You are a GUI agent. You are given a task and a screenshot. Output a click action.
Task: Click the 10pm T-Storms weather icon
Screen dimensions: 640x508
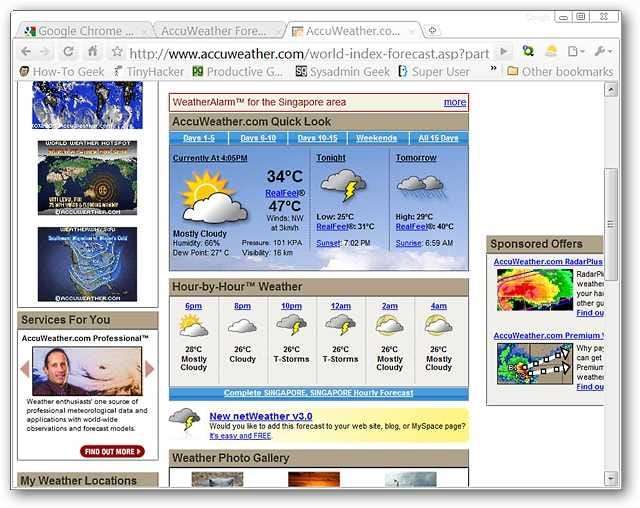291,325
